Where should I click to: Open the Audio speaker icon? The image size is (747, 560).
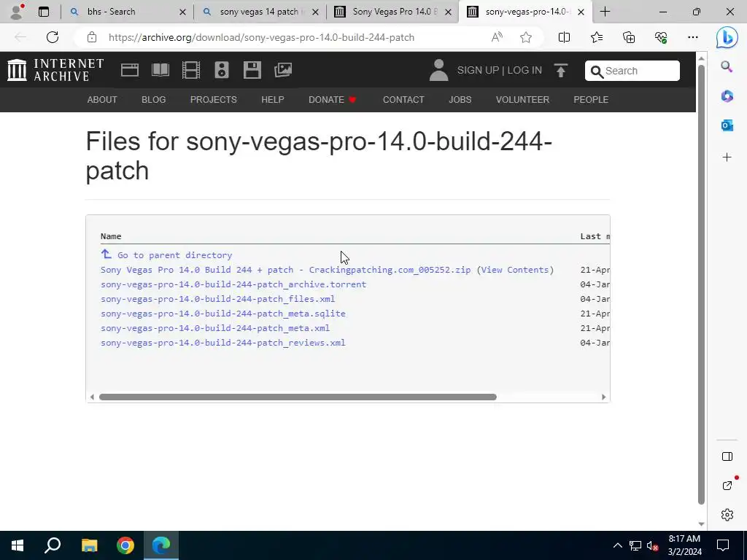(x=222, y=70)
